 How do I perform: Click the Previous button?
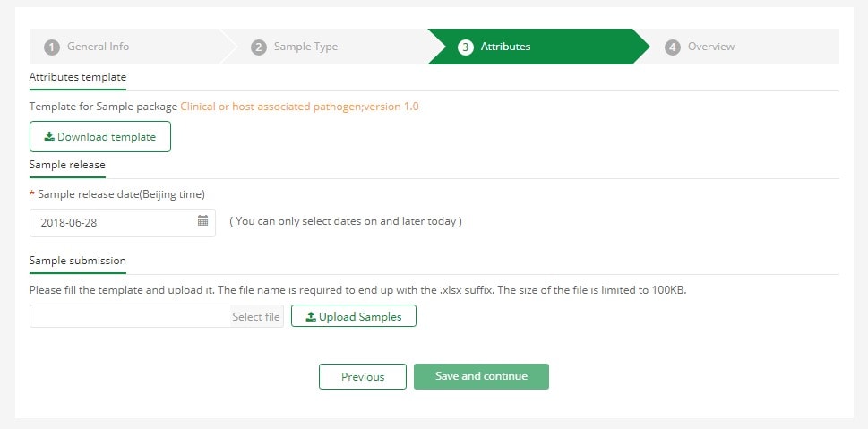click(x=363, y=376)
